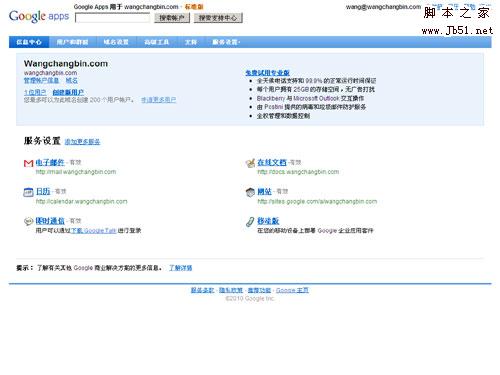Click the 下载 Google Talk download link

(94, 230)
